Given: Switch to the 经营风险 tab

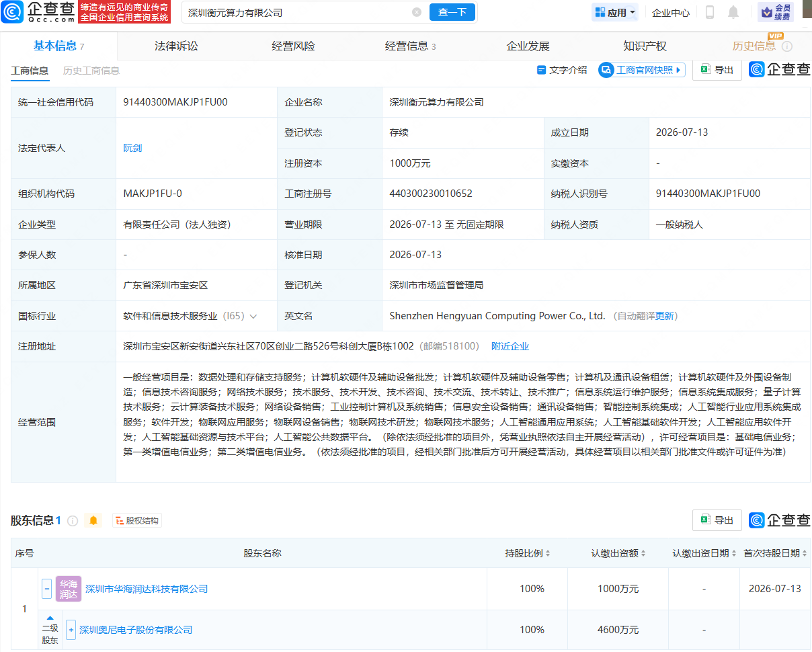Looking at the screenshot, I should coord(293,46).
